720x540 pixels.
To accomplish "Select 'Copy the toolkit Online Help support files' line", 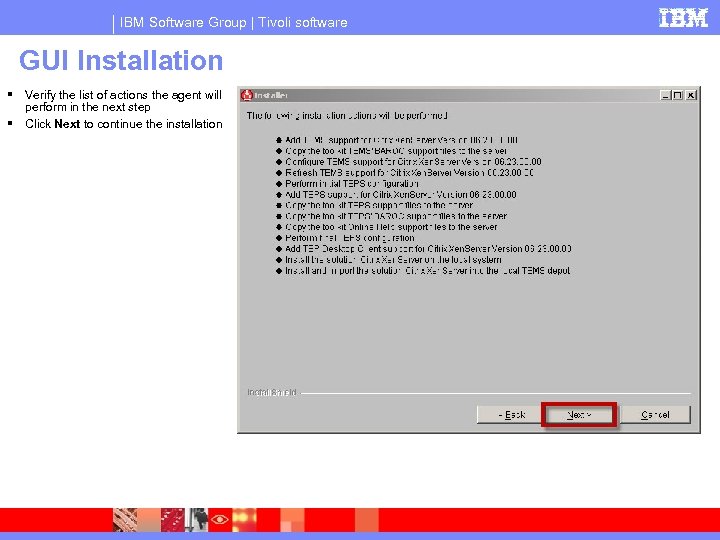I will (391, 227).
